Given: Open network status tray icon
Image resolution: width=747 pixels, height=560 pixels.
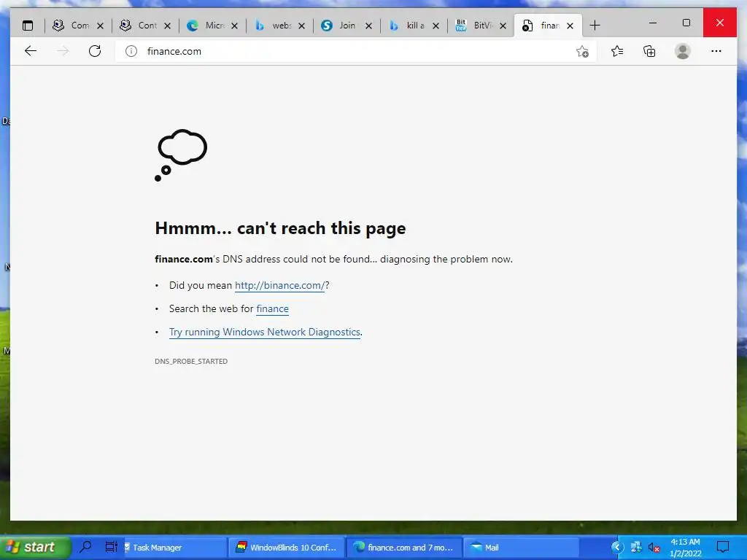Looking at the screenshot, I should coord(636,547).
